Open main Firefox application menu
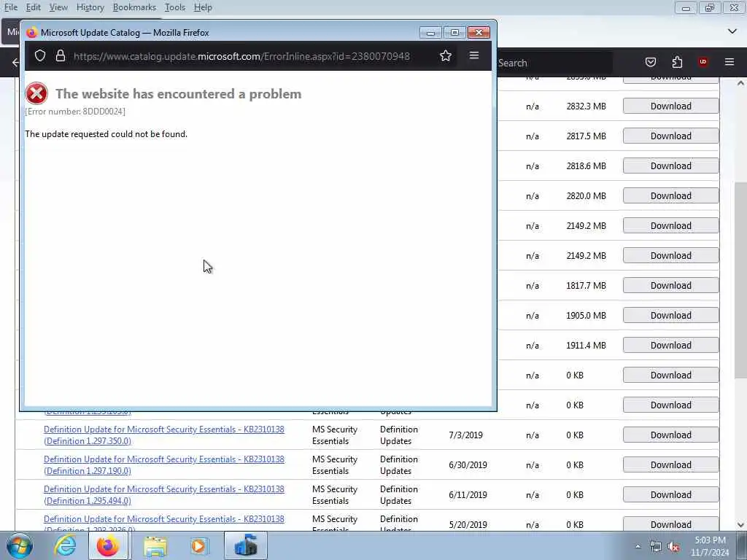The image size is (747, 560). [729, 62]
